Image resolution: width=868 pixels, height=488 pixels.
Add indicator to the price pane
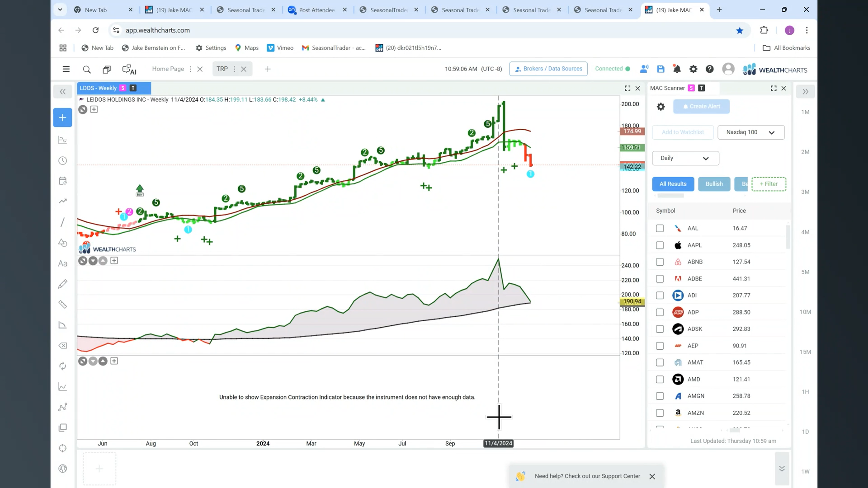pyautogui.click(x=94, y=109)
